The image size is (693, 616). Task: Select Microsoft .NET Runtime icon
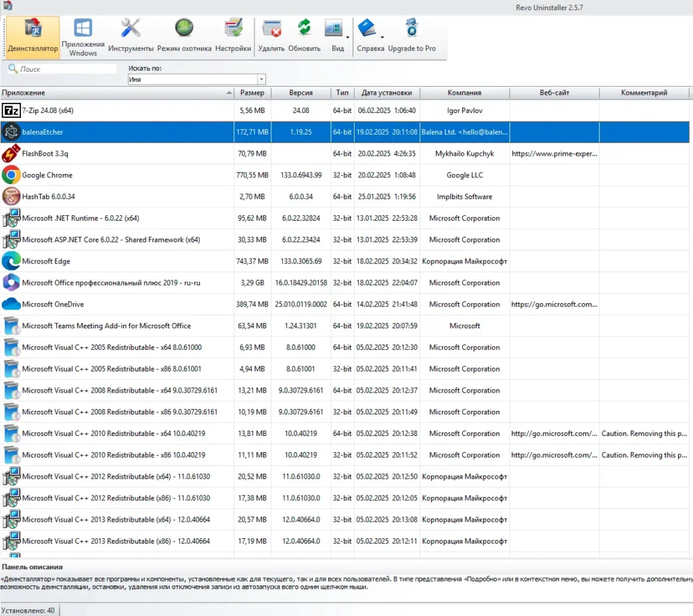click(x=11, y=218)
